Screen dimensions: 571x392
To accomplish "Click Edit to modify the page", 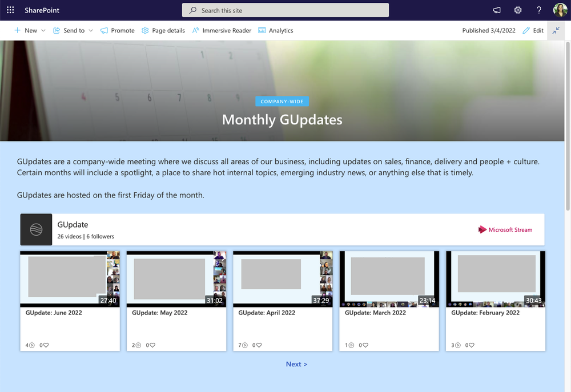I will (533, 30).
